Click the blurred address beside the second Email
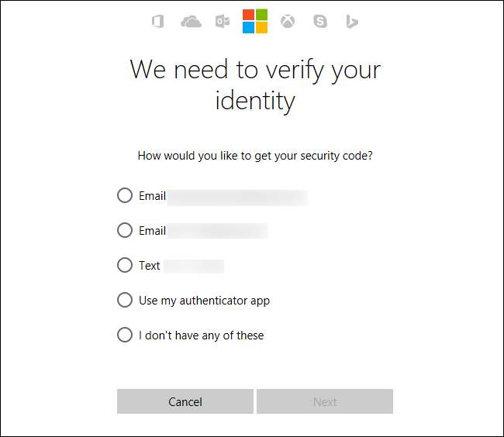504x437 pixels. [x=218, y=231]
